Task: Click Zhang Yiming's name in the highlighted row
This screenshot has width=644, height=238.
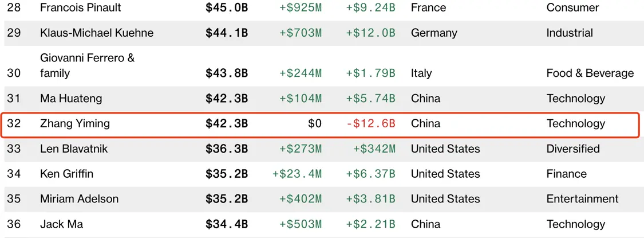Action: click(74, 123)
